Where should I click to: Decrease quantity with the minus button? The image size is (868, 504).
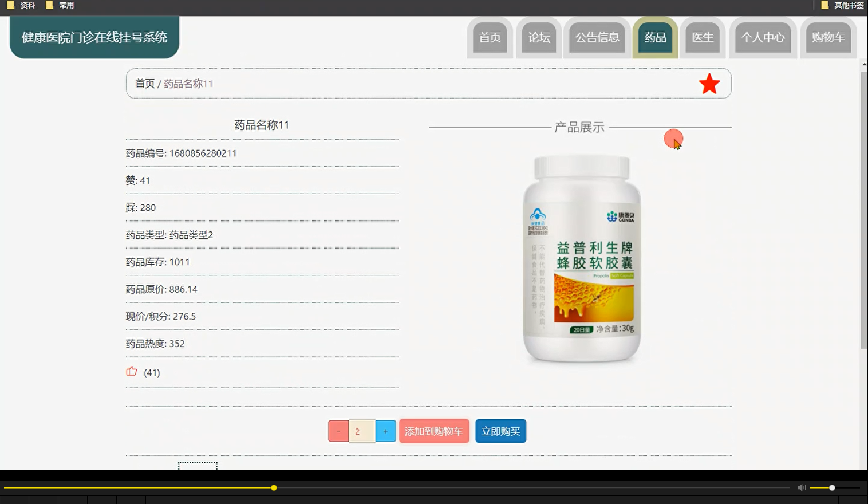(338, 431)
